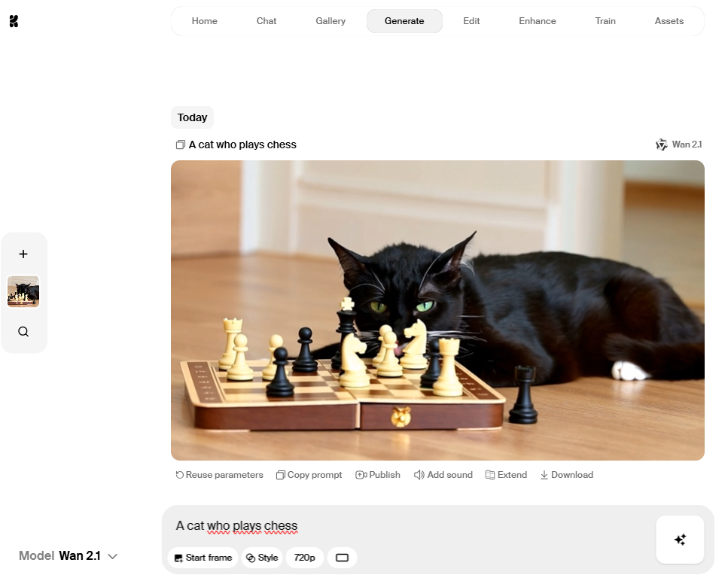The height and width of the screenshot is (584, 728).
Task: Click Copy prompt
Action: [309, 475]
